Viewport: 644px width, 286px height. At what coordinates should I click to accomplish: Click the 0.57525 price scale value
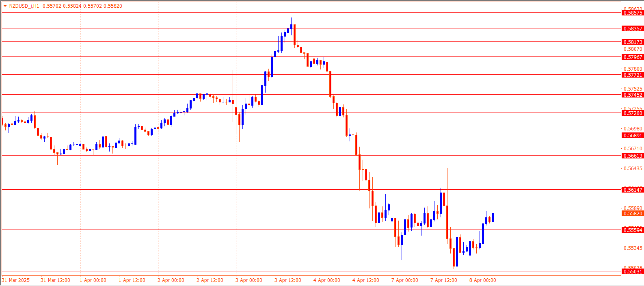(x=633, y=89)
